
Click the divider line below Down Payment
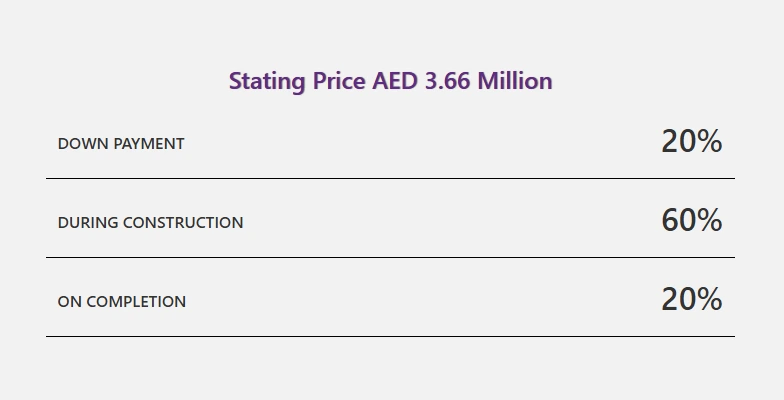click(x=390, y=178)
